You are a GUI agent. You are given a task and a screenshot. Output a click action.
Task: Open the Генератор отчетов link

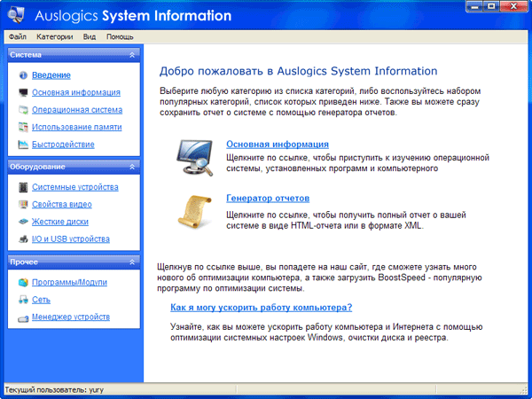tap(268, 198)
